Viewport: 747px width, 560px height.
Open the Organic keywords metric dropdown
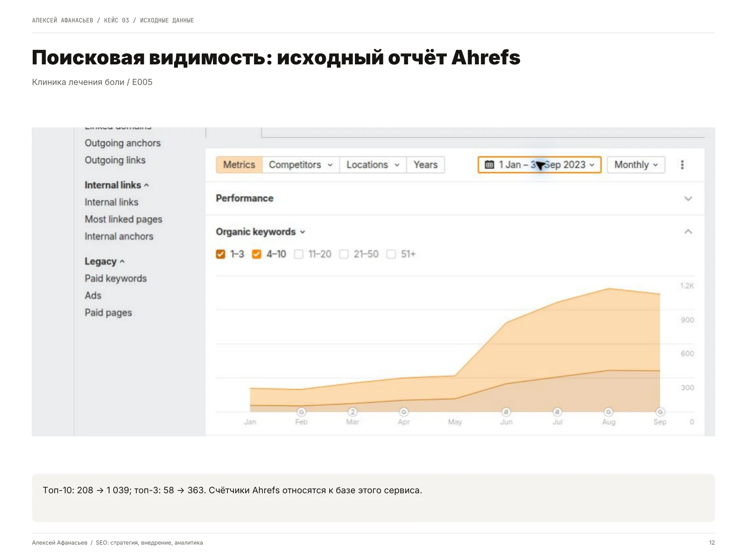[x=260, y=232]
